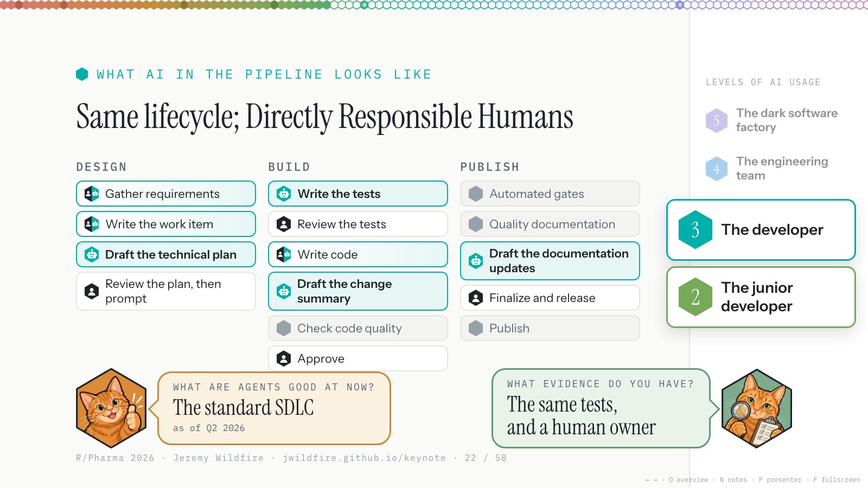Open The developer level card
The image size is (868, 488).
761,230
